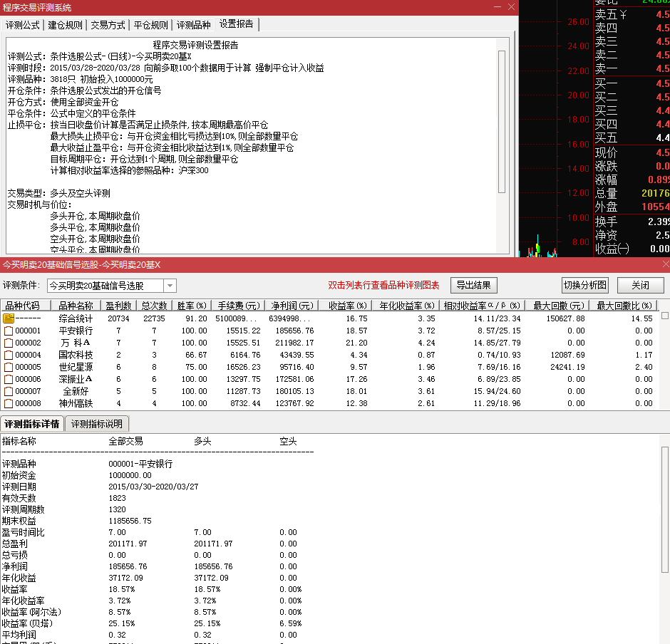Click 收益(一) label in quote panel
This screenshot has height=644, width=670.
612,249
